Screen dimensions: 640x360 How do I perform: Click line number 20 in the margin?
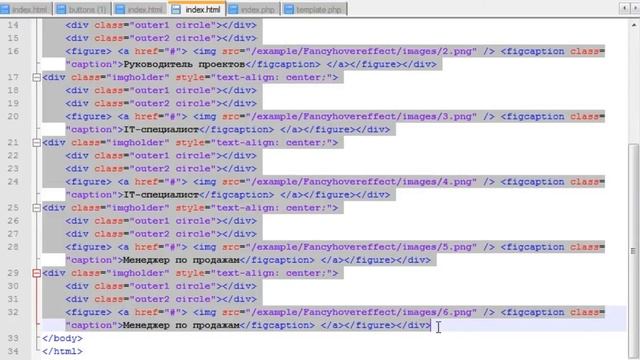pyautogui.click(x=13, y=116)
